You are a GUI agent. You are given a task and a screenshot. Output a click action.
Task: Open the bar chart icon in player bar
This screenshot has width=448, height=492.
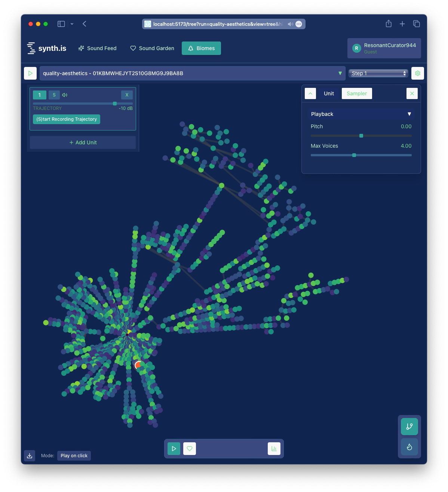[x=274, y=449]
